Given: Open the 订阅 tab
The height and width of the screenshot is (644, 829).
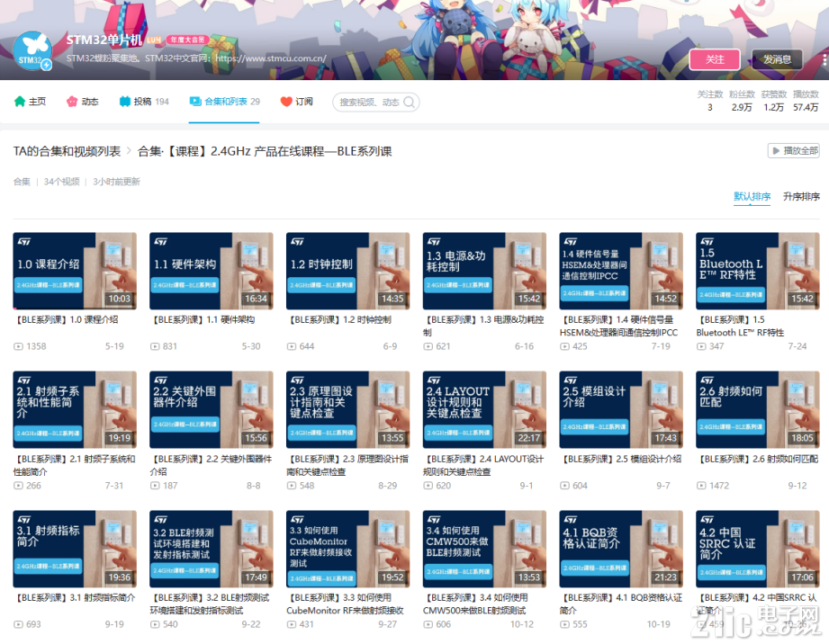Looking at the screenshot, I should tap(297, 102).
